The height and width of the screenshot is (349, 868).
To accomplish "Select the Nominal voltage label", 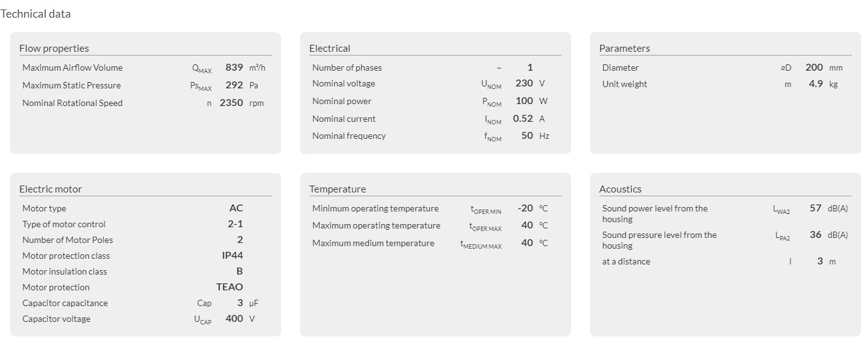I will (x=344, y=84).
